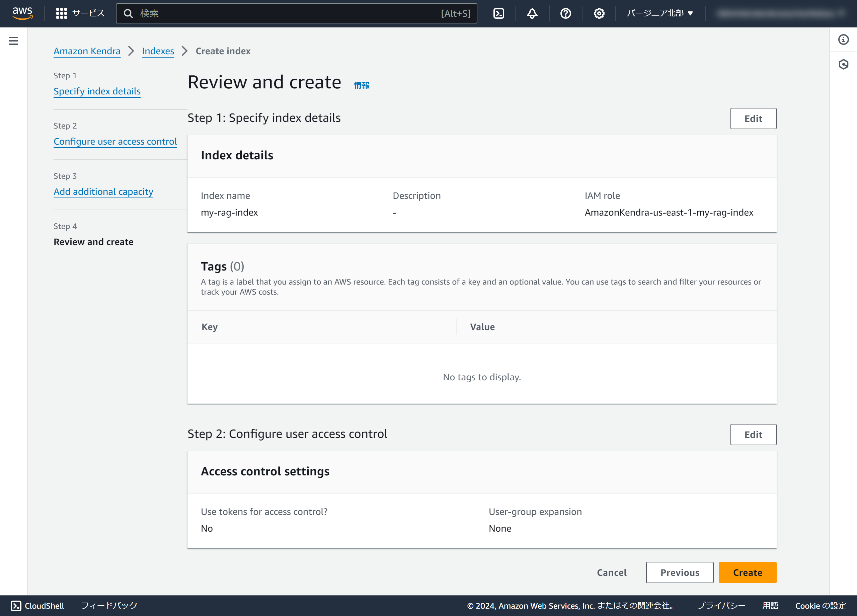Click in the 検索 search field

pyautogui.click(x=287, y=14)
